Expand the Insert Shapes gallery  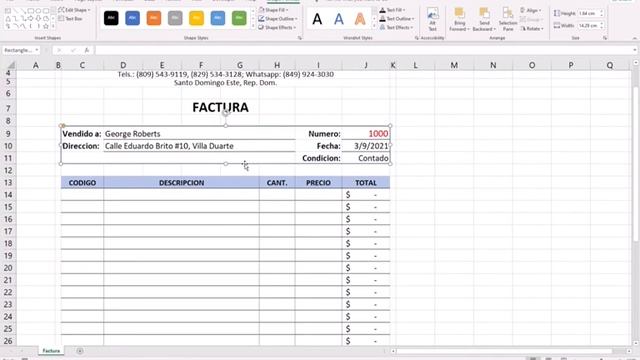coord(53,27)
